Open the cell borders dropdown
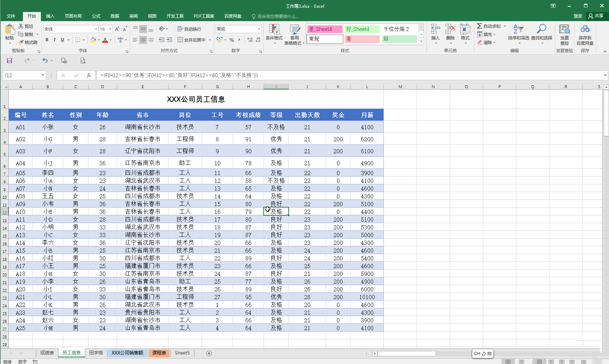 point(84,40)
